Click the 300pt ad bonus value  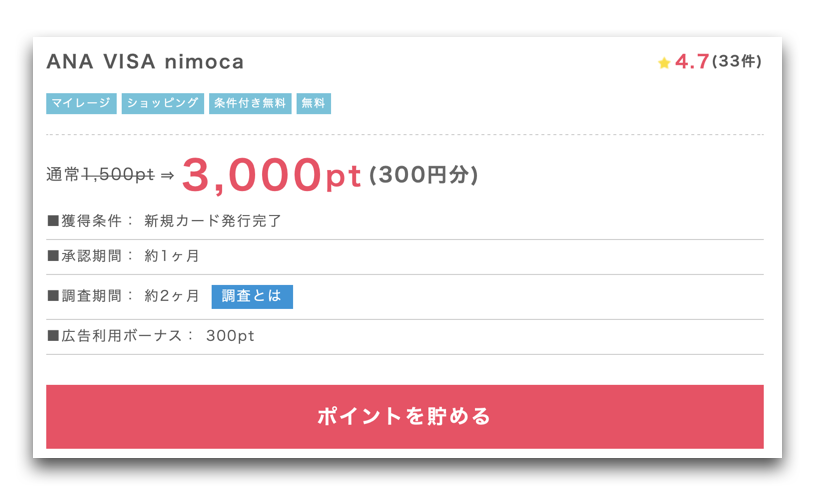coord(230,336)
